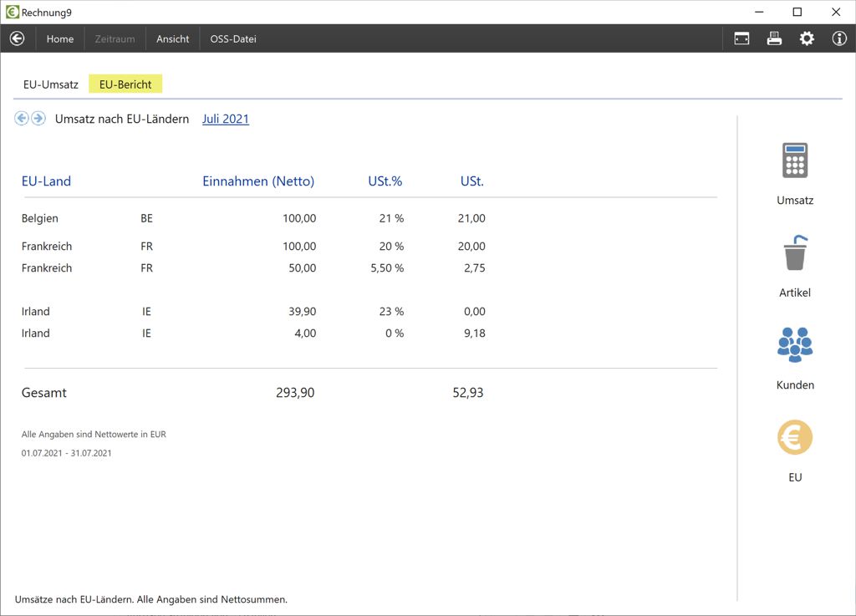Open the Ansicht menu
Viewport: 856px width, 616px height.
coord(172,38)
